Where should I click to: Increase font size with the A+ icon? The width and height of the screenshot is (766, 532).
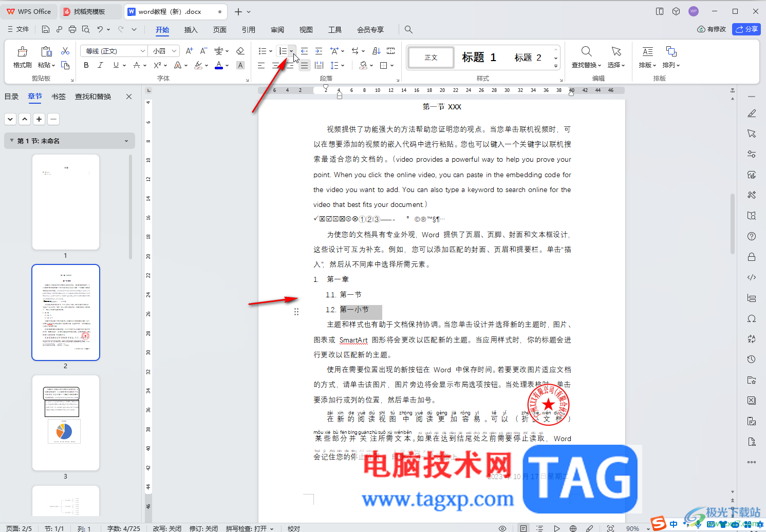[190, 51]
